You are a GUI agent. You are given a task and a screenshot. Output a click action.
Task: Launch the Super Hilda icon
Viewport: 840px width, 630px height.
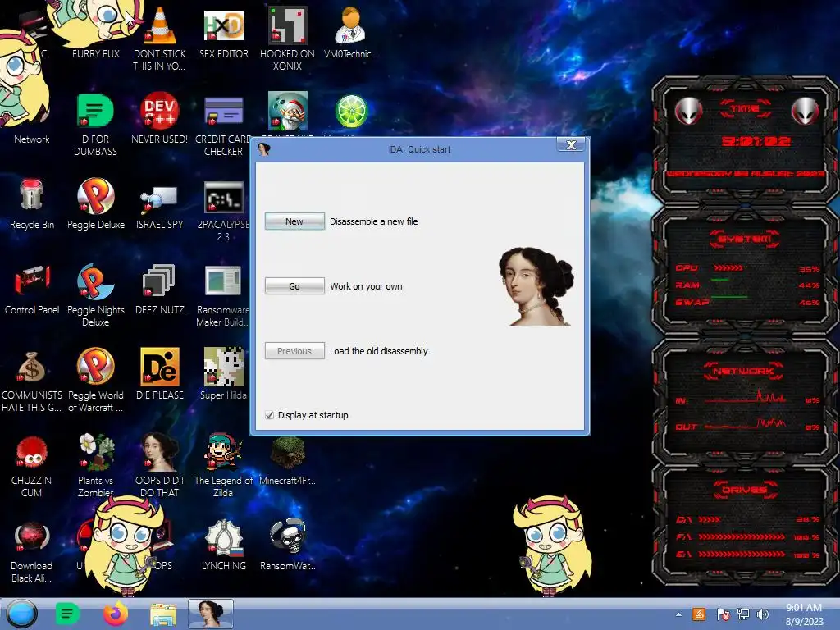click(x=223, y=374)
